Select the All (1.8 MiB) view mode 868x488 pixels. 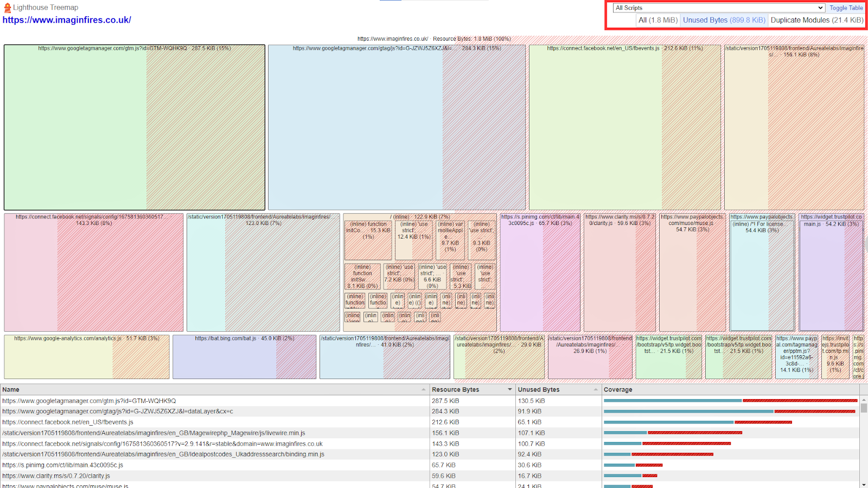(658, 20)
